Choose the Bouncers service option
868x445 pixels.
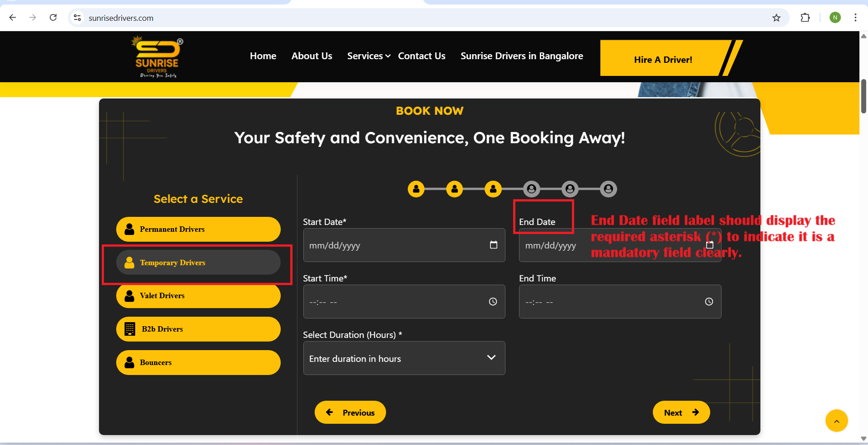tap(198, 362)
